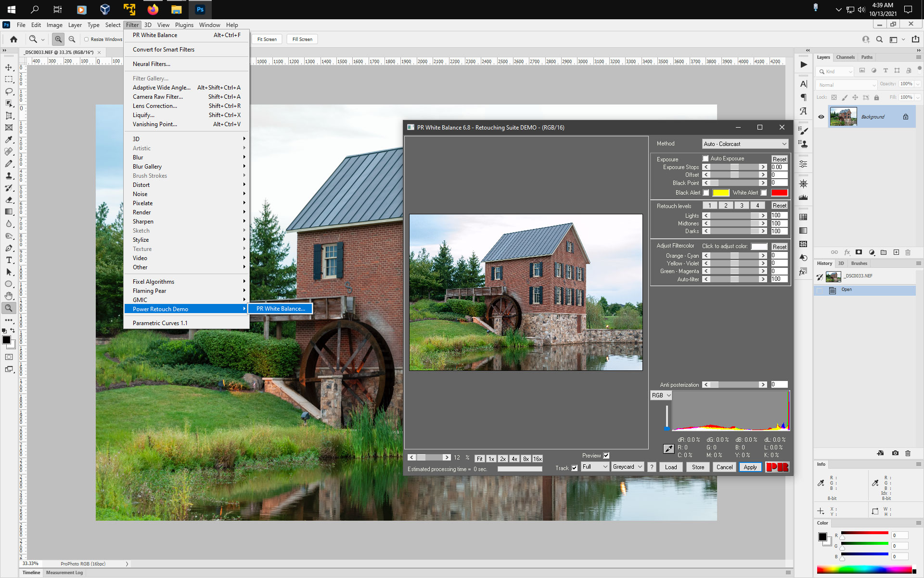Pick the Eyedropper tool
The height and width of the screenshot is (578, 924).
[x=9, y=140]
